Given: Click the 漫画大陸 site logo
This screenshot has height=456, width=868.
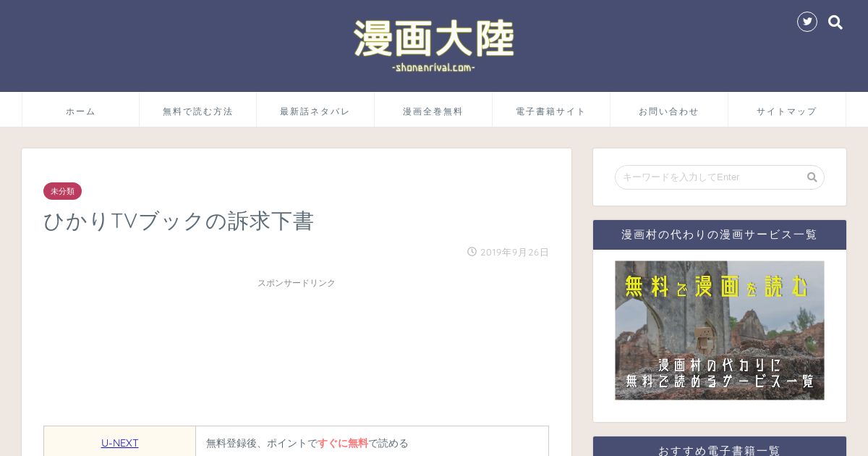Looking at the screenshot, I should point(434,46).
